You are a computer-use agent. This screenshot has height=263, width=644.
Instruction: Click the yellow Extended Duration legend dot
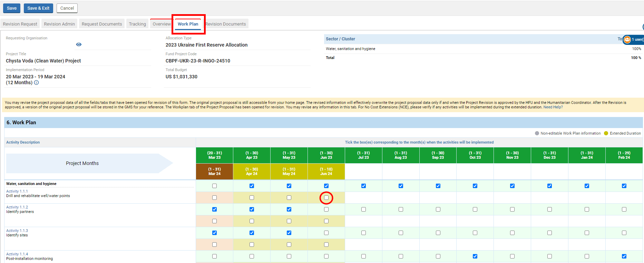pyautogui.click(x=606, y=133)
